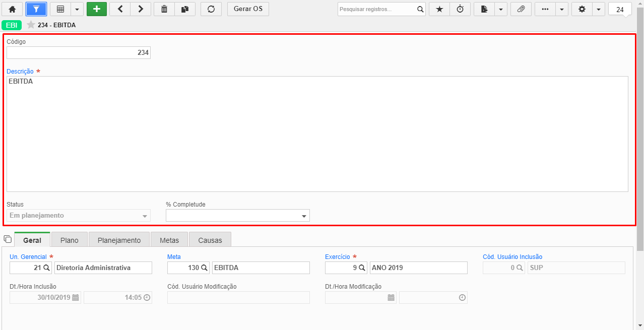Go to the home screen icon
The height and width of the screenshot is (330, 644).
(x=12, y=9)
